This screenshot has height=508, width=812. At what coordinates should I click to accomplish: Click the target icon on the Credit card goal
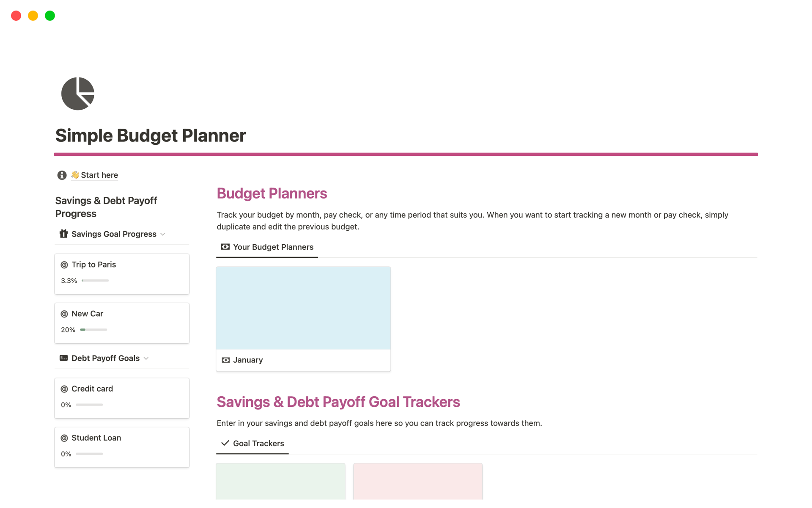(x=64, y=389)
